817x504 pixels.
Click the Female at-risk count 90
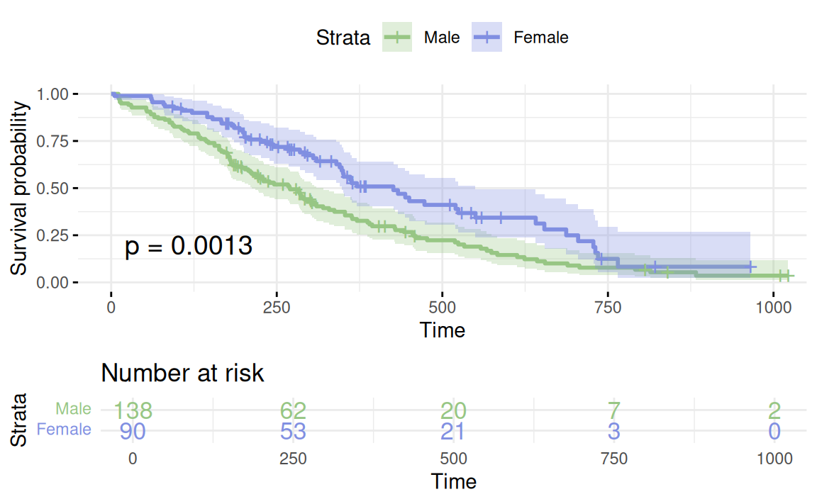(x=133, y=430)
